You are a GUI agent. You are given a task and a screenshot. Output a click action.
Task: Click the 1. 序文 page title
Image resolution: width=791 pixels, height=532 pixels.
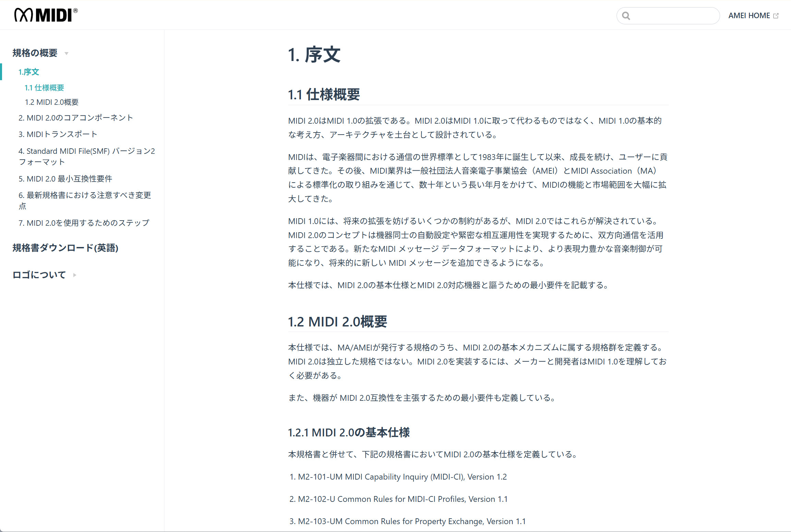pyautogui.click(x=314, y=55)
